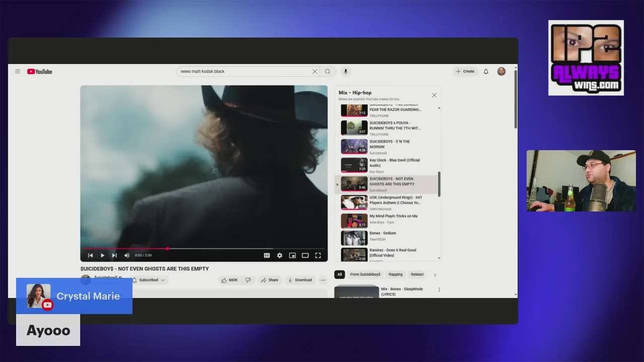The width and height of the screenshot is (644, 362).
Task: Open the YouTube hamburger guide menu
Action: (18, 71)
